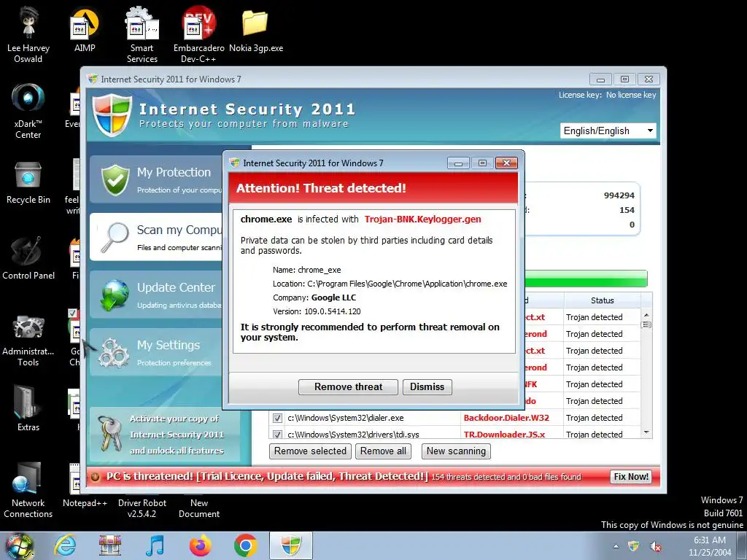
Task: Click the muted volume tray icon
Action: tap(656, 547)
